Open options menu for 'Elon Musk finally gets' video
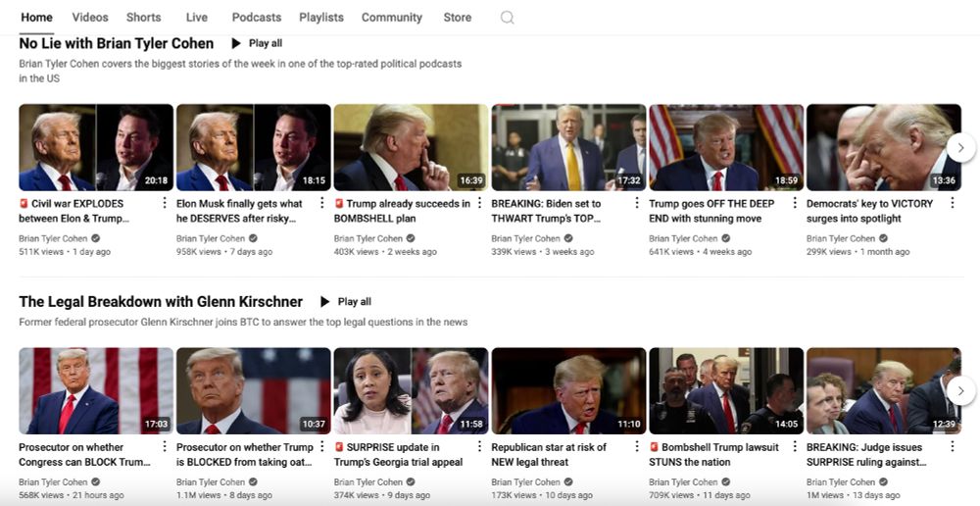The image size is (980, 506). pos(321,203)
